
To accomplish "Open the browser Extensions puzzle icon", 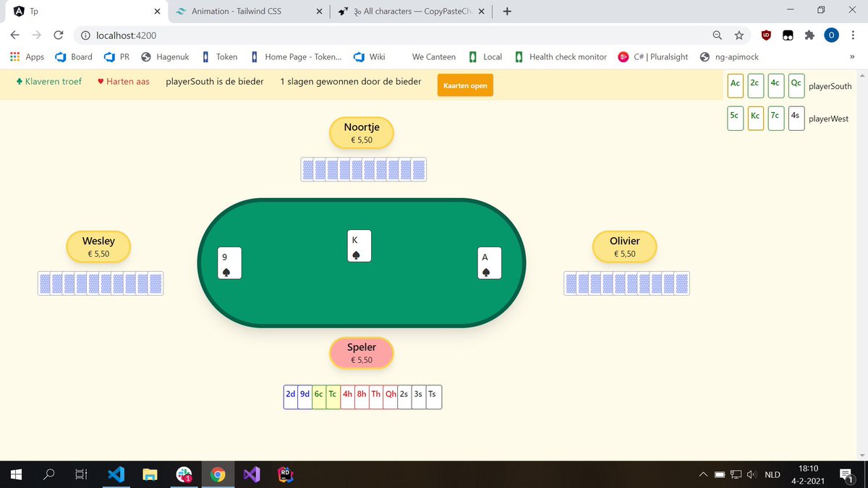I will click(809, 35).
